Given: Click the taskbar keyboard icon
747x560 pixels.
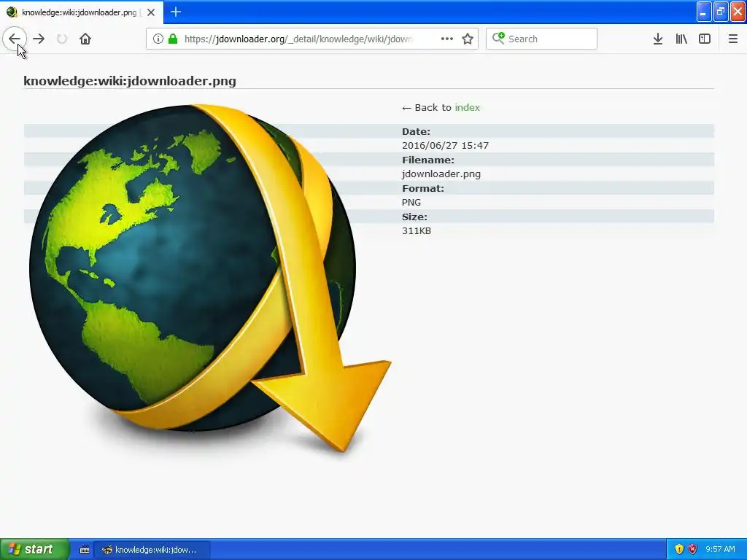Looking at the screenshot, I should click(85, 550).
